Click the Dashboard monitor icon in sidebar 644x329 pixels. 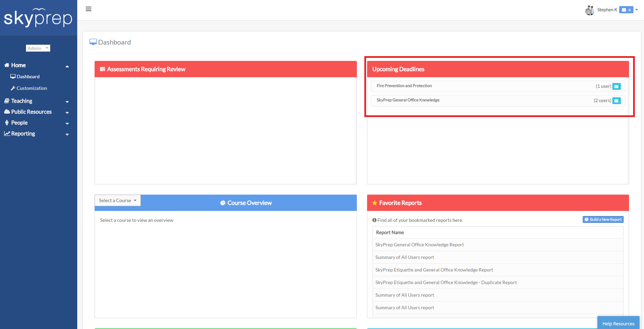click(13, 77)
